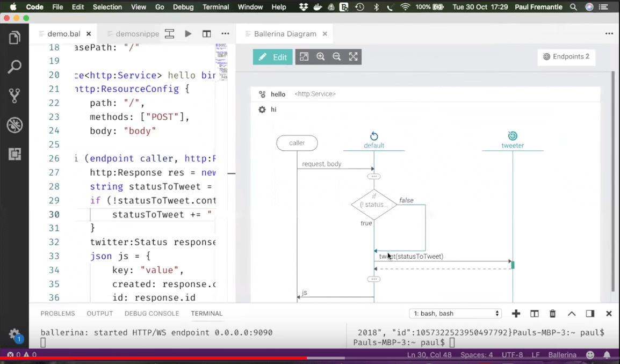
Task: Click LF line ending in status bar
Action: coord(536,354)
